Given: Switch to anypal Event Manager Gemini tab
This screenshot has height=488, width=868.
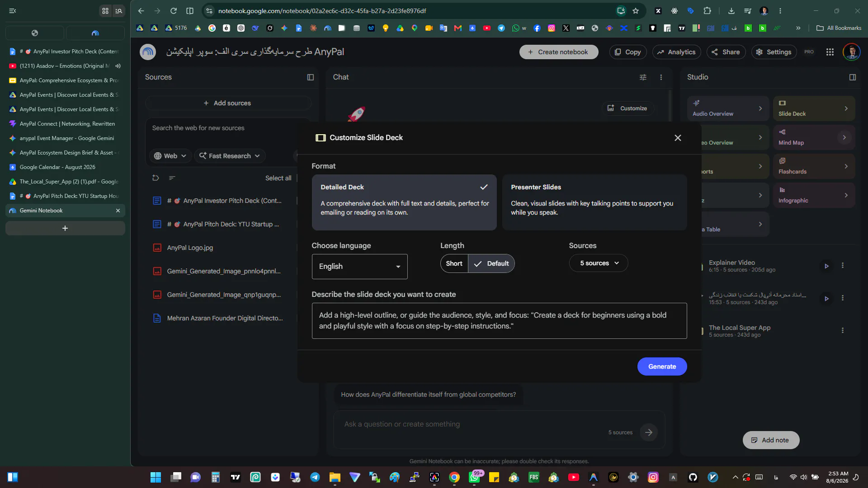Looking at the screenshot, I should (65, 138).
